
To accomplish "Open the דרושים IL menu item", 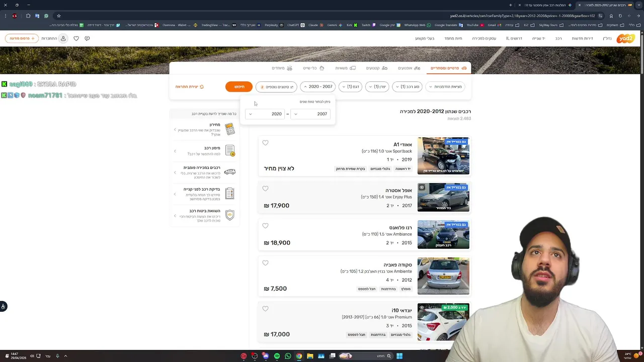I will coord(514,38).
